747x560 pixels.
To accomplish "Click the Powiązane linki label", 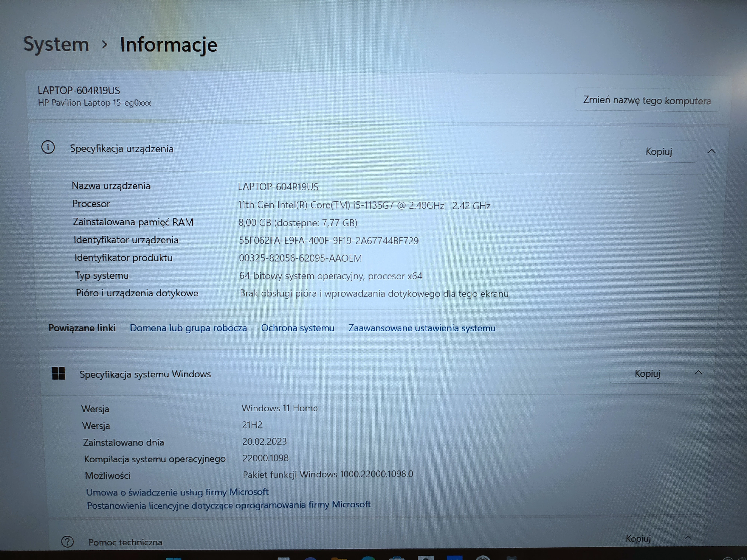I will tap(82, 328).
